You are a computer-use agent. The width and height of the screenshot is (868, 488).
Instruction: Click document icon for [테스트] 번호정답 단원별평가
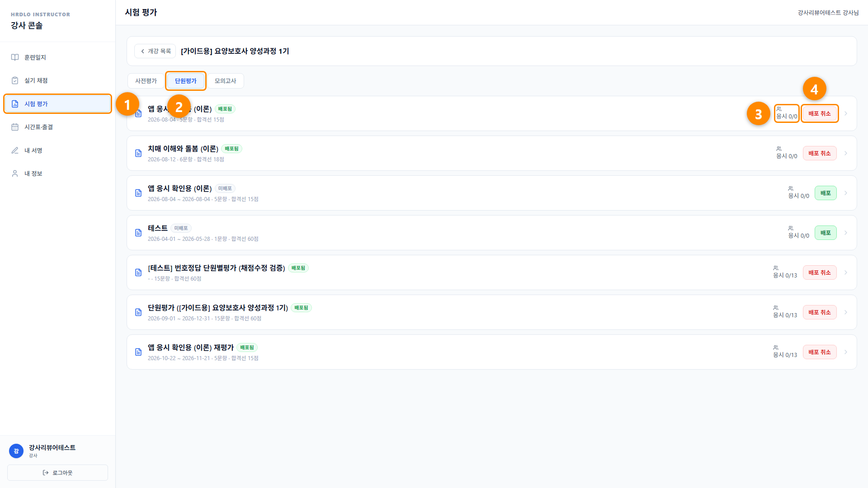(138, 272)
